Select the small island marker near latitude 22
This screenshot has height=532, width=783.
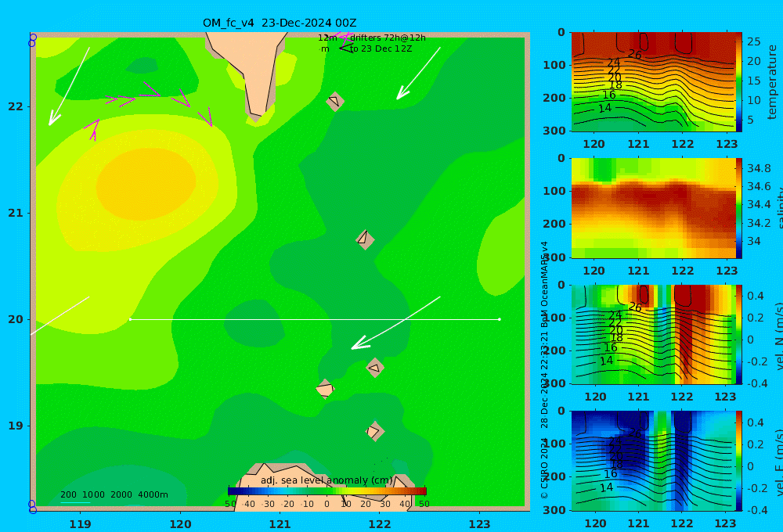[334, 101]
